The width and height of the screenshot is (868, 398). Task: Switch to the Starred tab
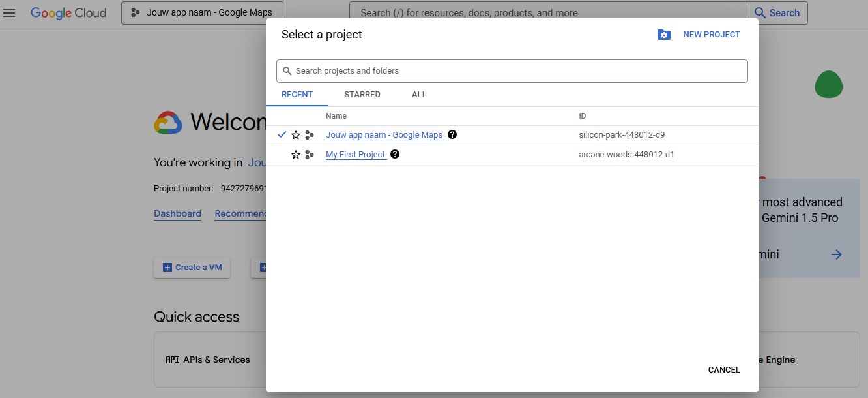click(x=362, y=95)
